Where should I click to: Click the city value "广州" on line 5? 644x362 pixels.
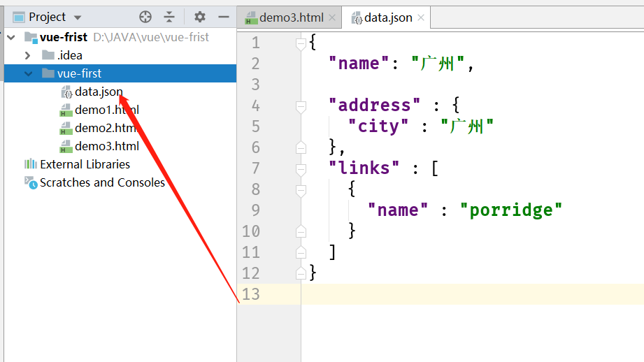pyautogui.click(x=467, y=126)
